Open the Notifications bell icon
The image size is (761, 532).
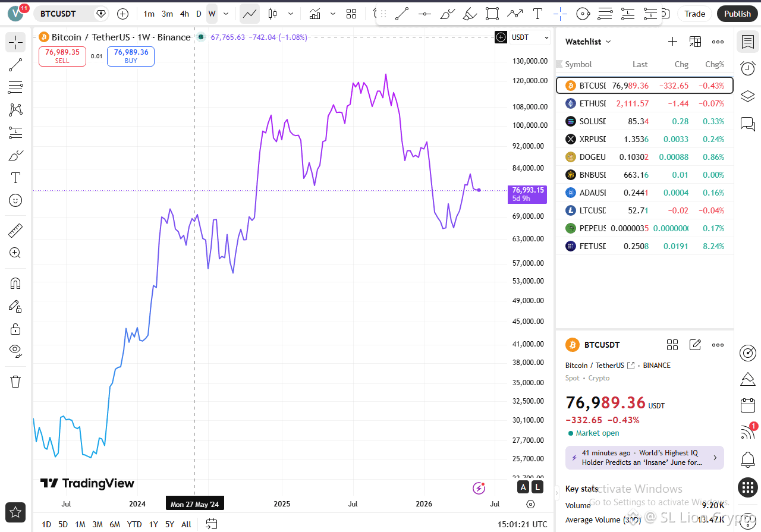(747, 459)
